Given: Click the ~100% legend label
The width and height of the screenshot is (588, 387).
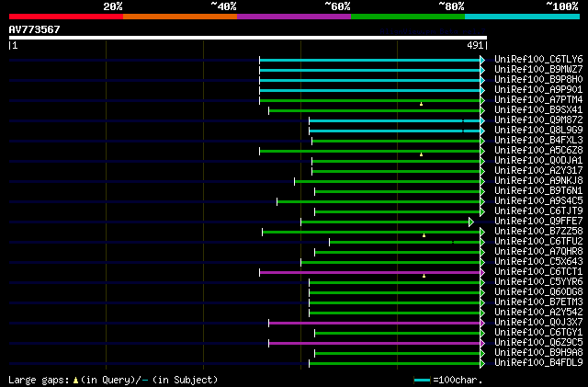Looking at the screenshot, I should pos(562,6).
